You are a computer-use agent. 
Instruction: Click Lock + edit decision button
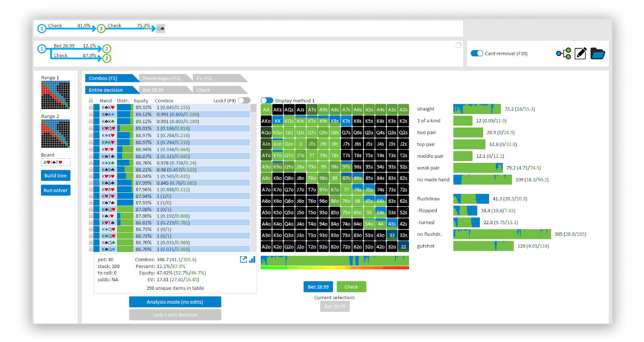point(175,315)
